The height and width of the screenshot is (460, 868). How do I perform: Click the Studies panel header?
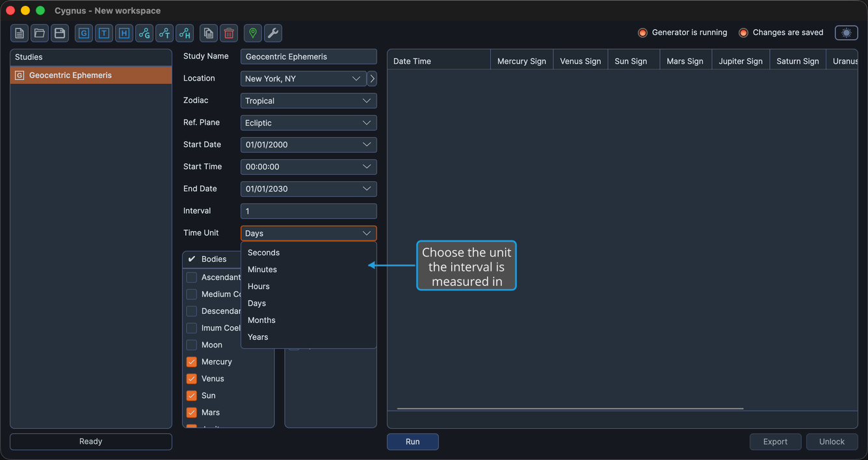(x=91, y=57)
